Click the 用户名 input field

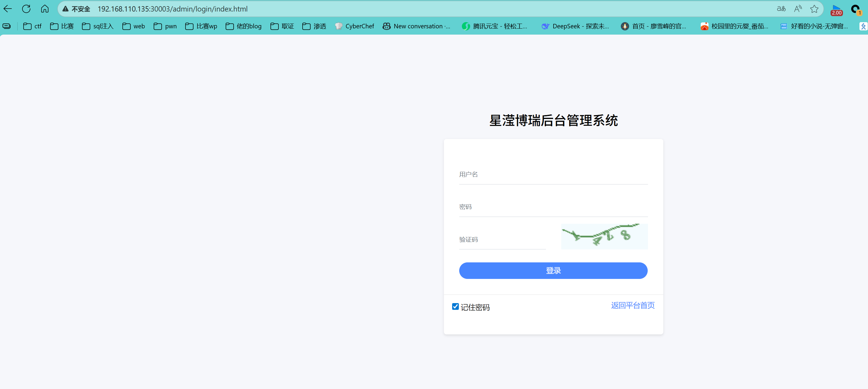(553, 175)
